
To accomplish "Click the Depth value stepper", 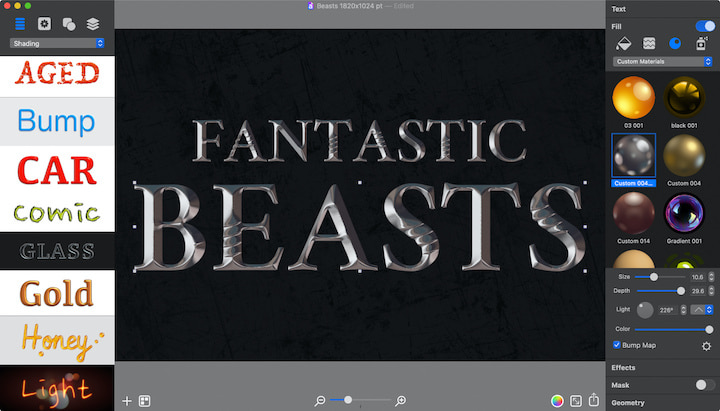I will (711, 291).
